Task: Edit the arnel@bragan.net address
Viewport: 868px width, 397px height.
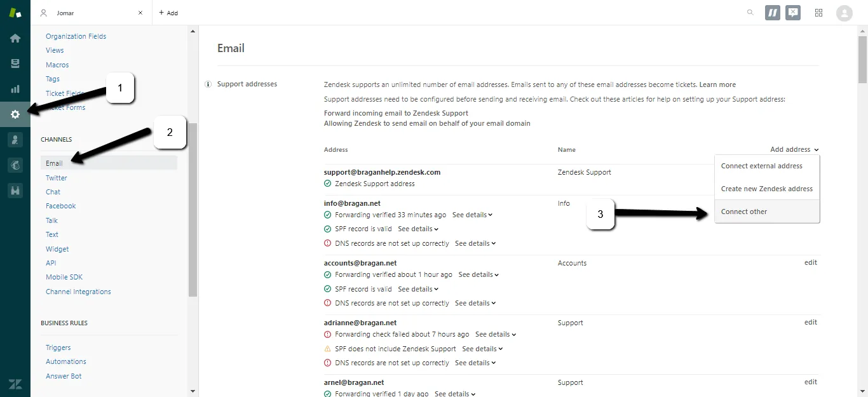Action: point(811,382)
